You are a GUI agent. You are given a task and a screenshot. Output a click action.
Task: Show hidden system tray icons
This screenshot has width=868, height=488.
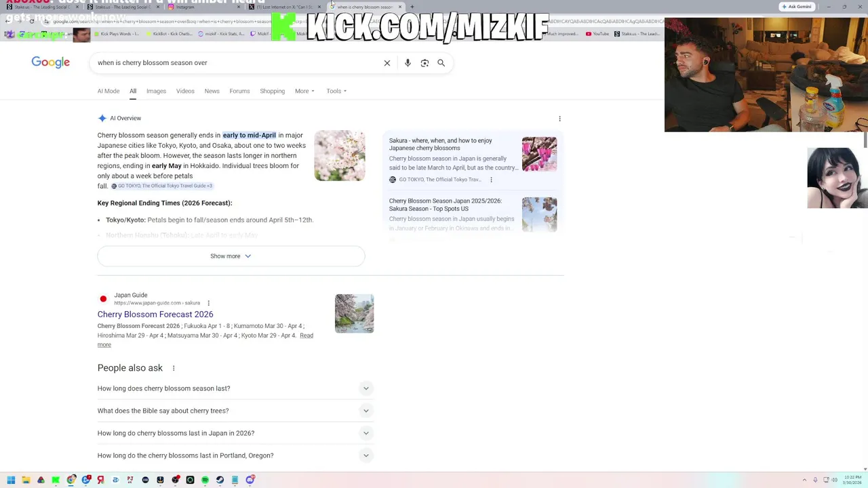point(804,480)
